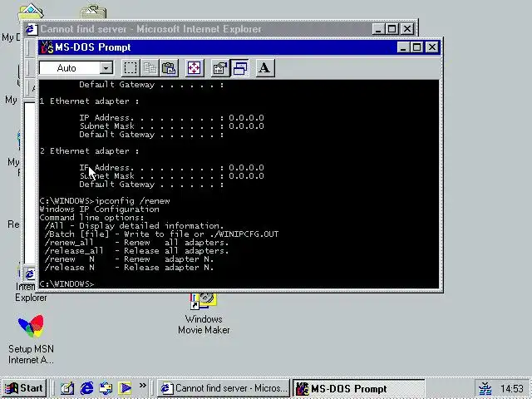Click Outlook Express quick launch icon
Image resolution: width=532 pixels, height=399 pixels.
pos(106,388)
